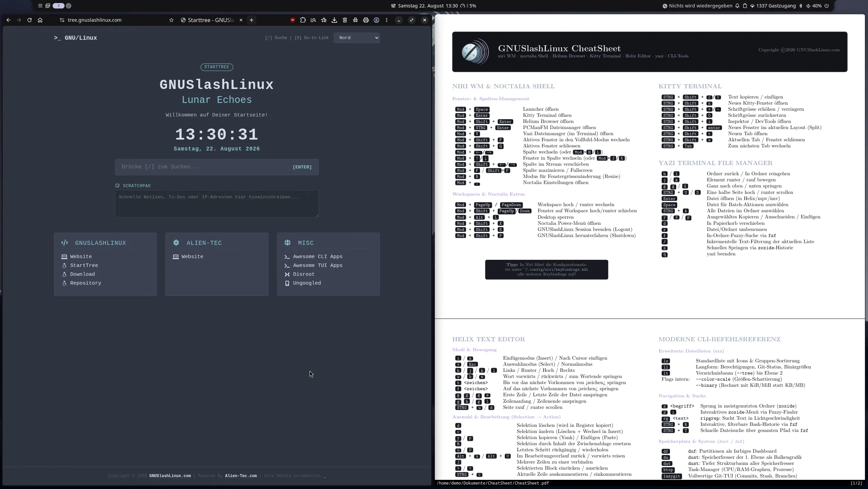Click the [ENTER] search button
The height and width of the screenshot is (489, 868).
(302, 167)
